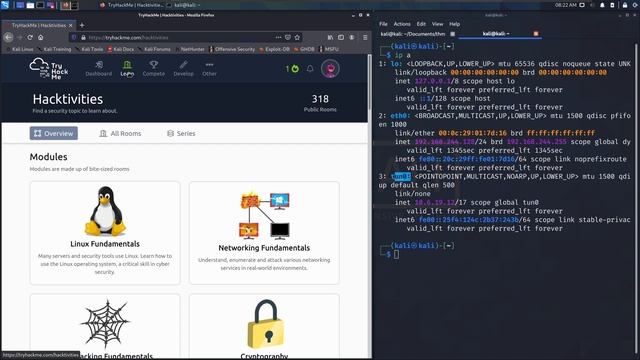This screenshot has height=360, width=640.
Task: Open the Cryptography module padlock card
Action: 264,327
